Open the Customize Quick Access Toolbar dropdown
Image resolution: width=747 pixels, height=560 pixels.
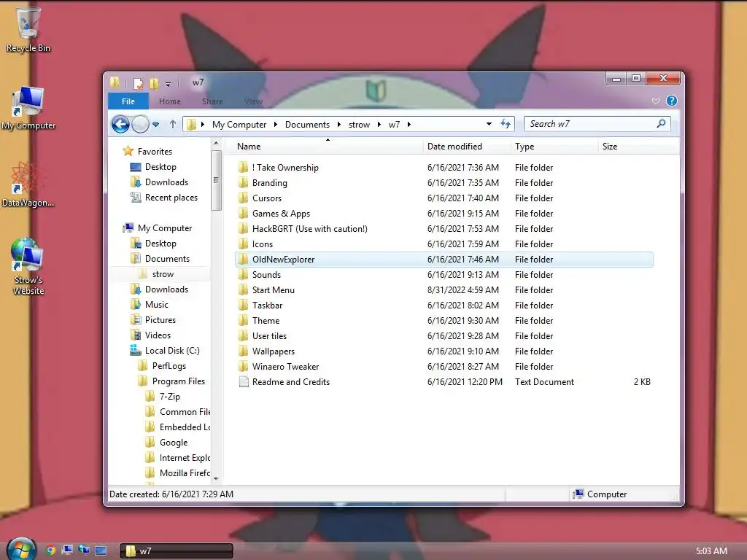coord(169,85)
